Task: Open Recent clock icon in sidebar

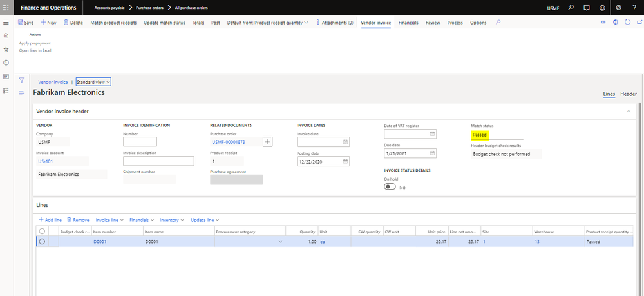Action: [6, 63]
